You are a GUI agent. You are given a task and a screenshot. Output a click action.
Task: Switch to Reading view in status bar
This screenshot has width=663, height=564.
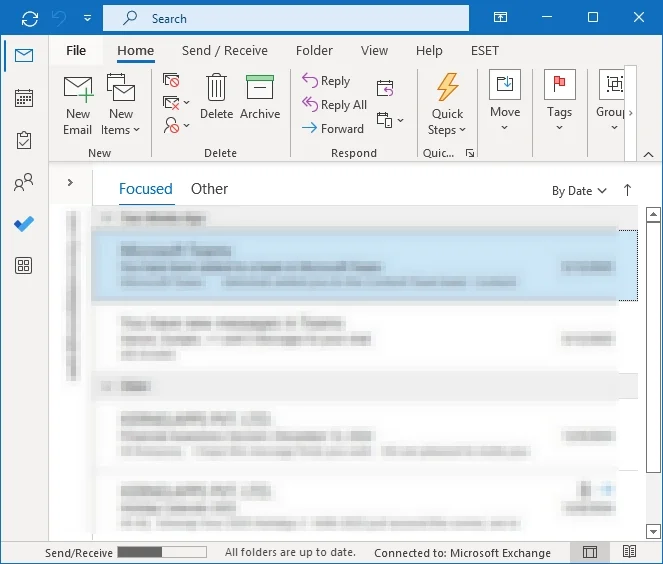(629, 552)
